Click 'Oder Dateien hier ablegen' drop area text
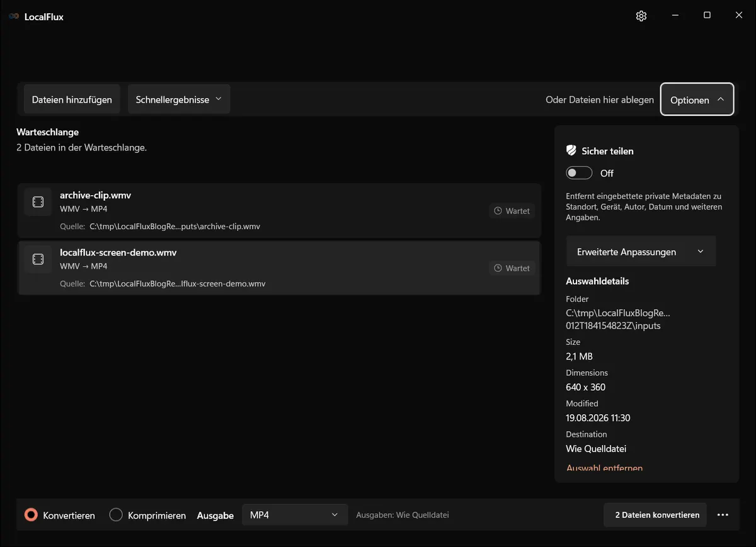The height and width of the screenshot is (547, 756). pyautogui.click(x=600, y=99)
